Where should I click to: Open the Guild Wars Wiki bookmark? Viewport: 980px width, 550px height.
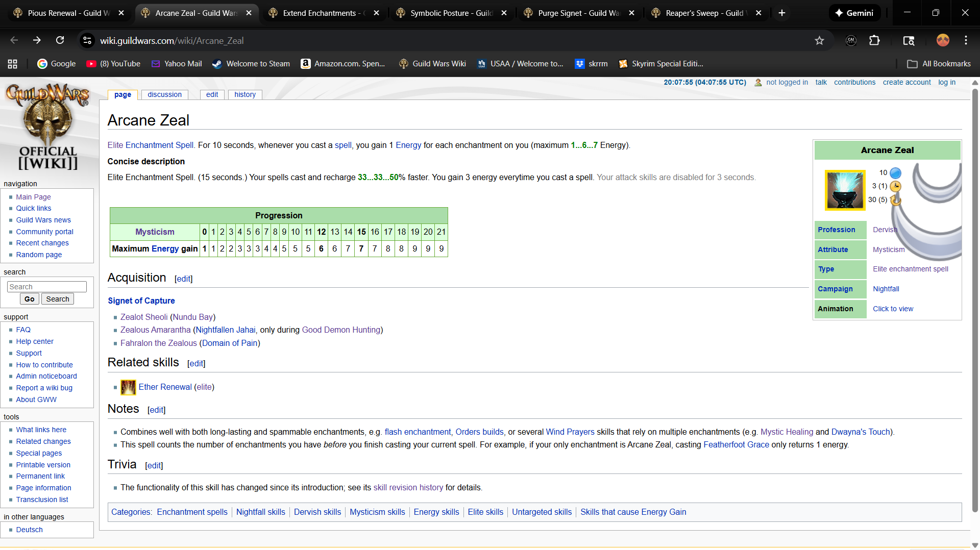click(x=432, y=64)
